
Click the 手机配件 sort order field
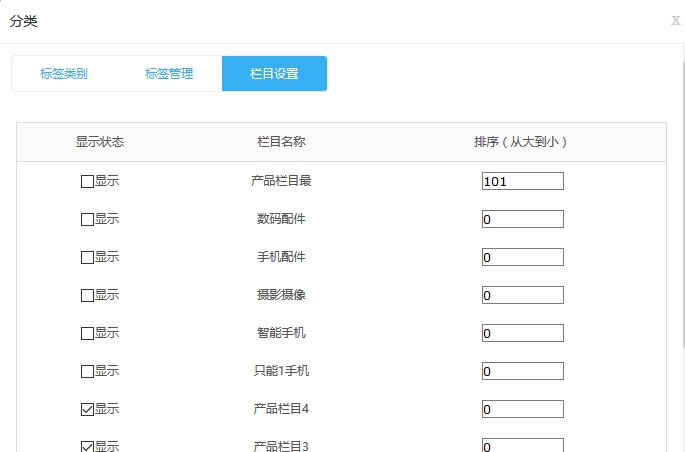click(x=522, y=257)
